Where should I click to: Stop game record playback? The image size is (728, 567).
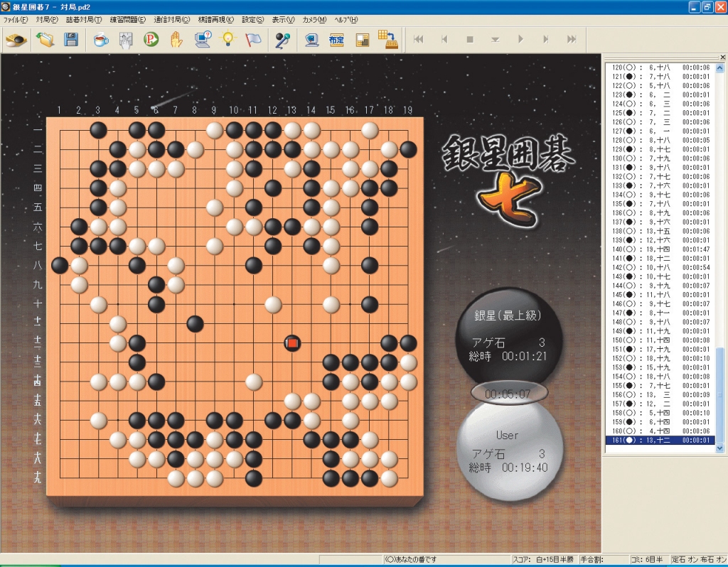tap(470, 40)
